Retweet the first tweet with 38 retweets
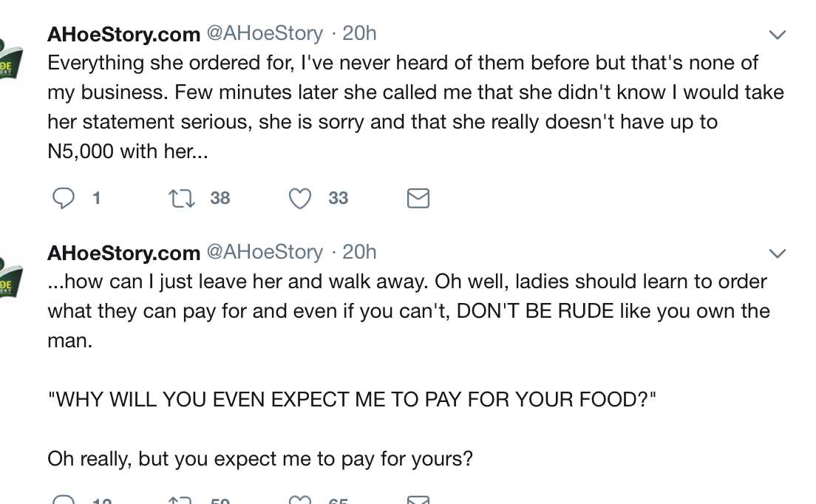 (x=177, y=198)
